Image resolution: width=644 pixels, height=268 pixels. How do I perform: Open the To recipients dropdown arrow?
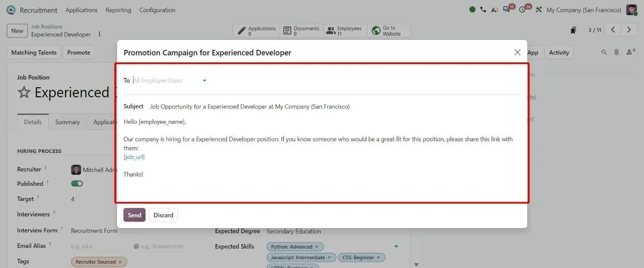[205, 81]
